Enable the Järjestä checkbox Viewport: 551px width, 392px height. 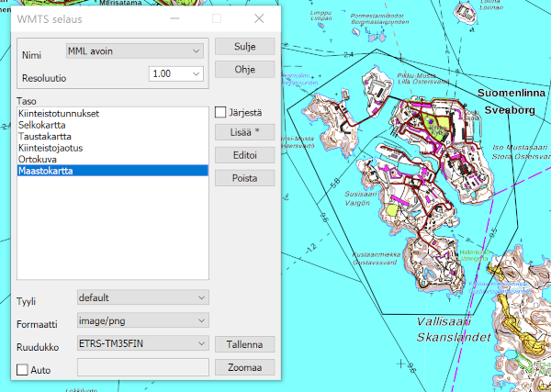pyautogui.click(x=220, y=113)
